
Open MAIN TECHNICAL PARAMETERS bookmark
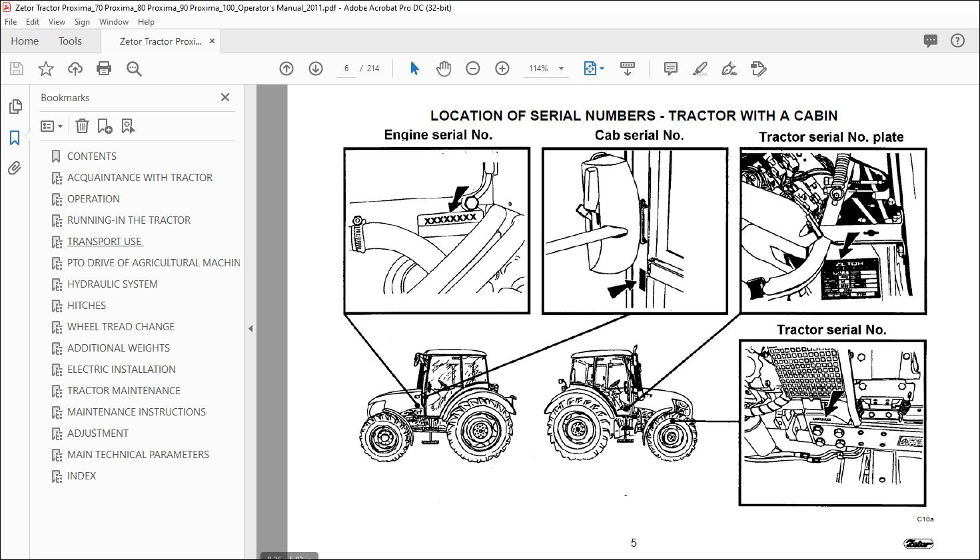click(138, 455)
